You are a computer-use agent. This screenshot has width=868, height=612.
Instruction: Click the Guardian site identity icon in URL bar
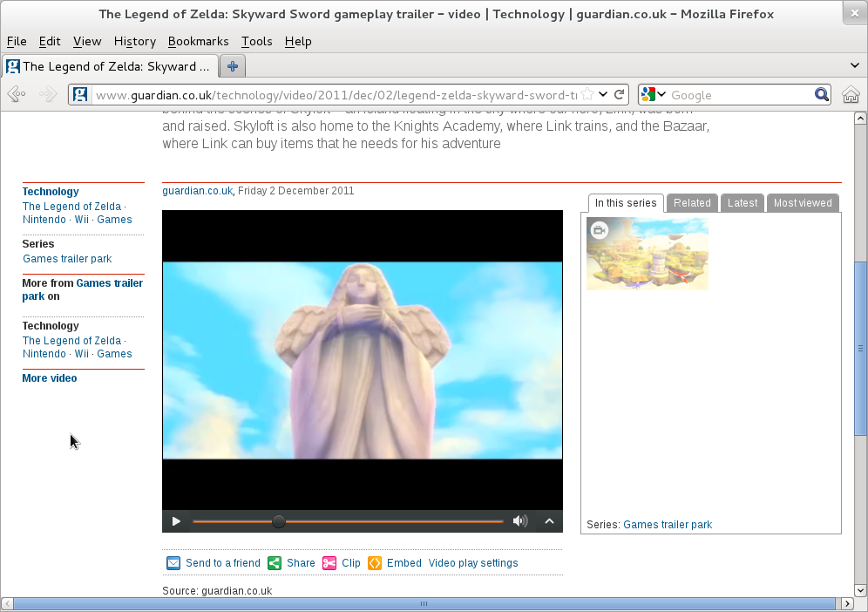point(80,95)
